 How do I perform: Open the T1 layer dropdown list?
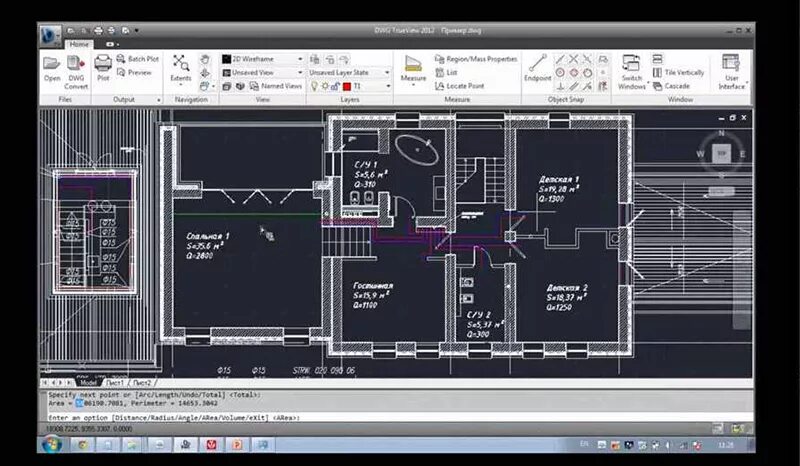(x=388, y=86)
